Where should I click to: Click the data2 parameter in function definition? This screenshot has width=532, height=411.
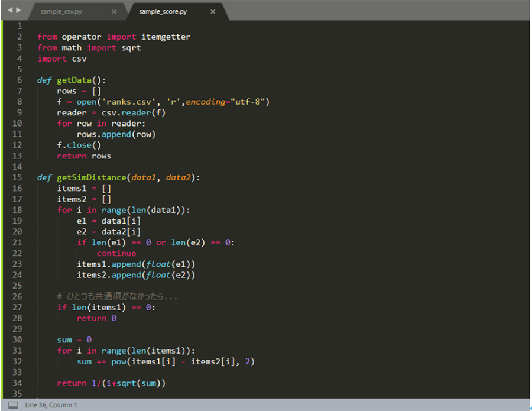coord(178,178)
